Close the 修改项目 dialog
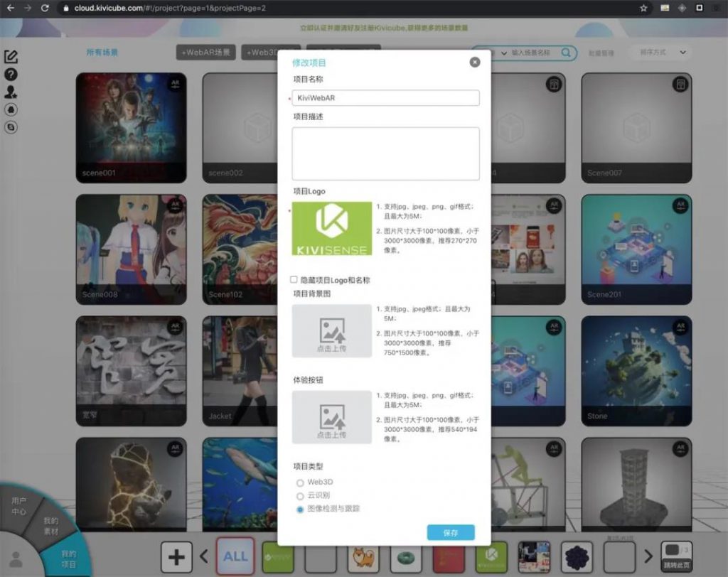This screenshot has height=577, width=728. [x=474, y=63]
